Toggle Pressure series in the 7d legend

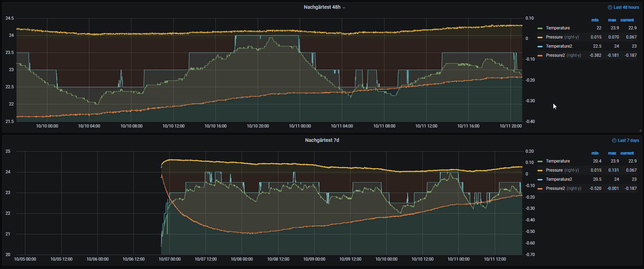pyautogui.click(x=554, y=170)
